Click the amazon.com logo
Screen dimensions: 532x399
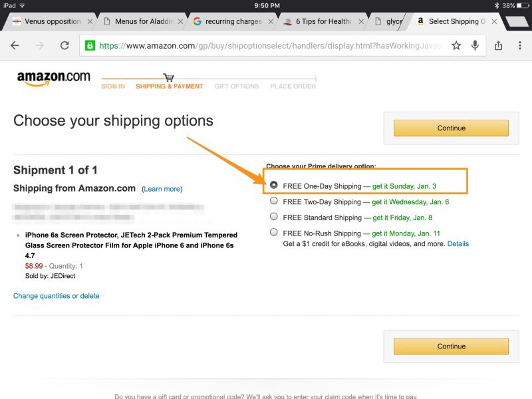tap(53, 78)
